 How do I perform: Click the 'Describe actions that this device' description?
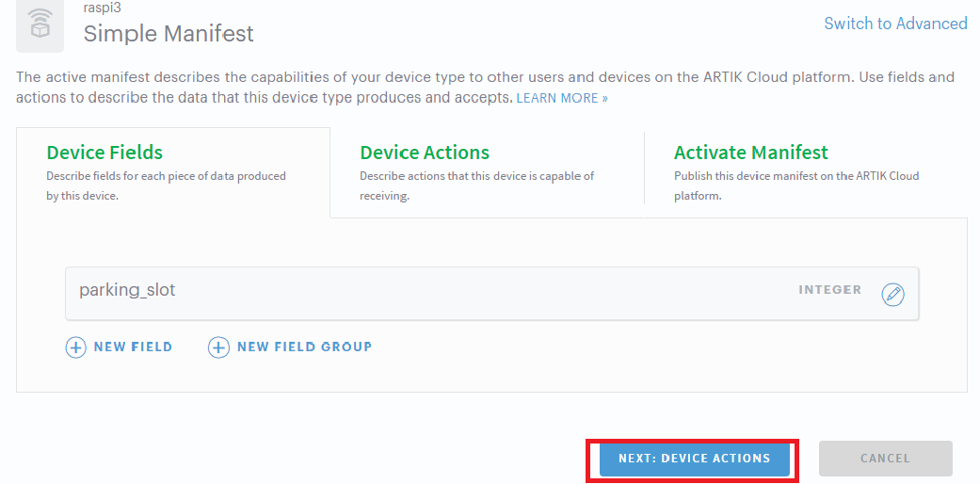[476, 186]
